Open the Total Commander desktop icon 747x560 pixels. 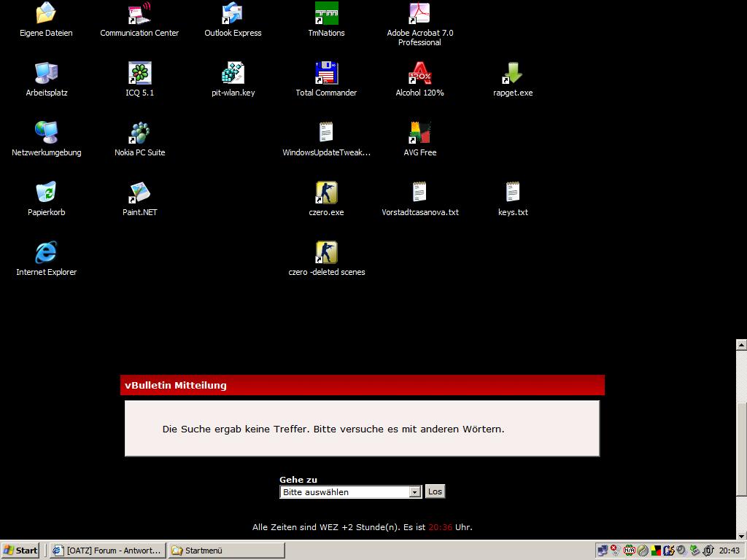click(x=326, y=74)
